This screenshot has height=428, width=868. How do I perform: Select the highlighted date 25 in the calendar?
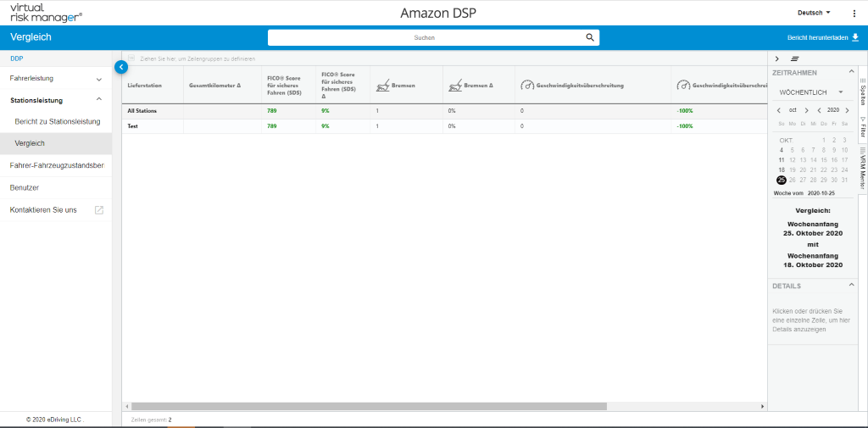781,180
